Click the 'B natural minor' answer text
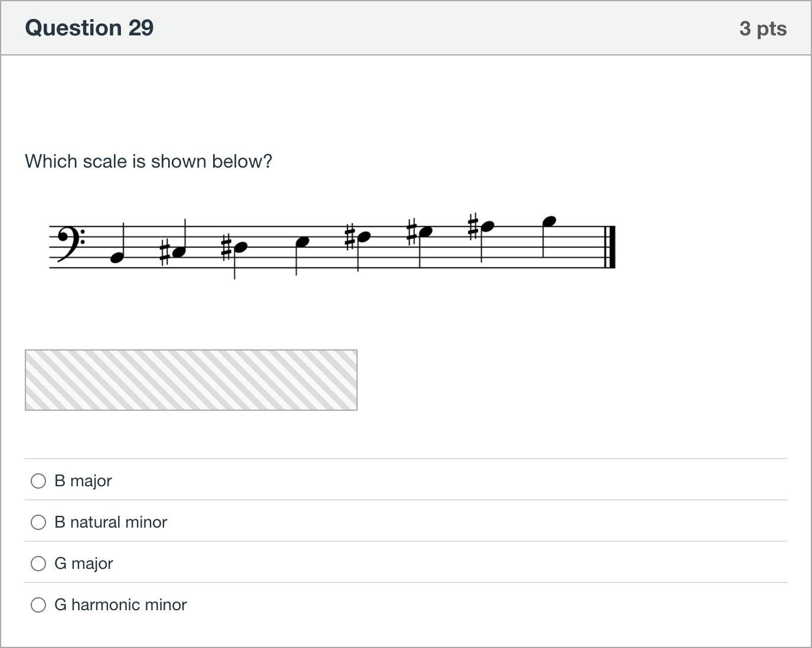The width and height of the screenshot is (812, 648). coord(111,522)
